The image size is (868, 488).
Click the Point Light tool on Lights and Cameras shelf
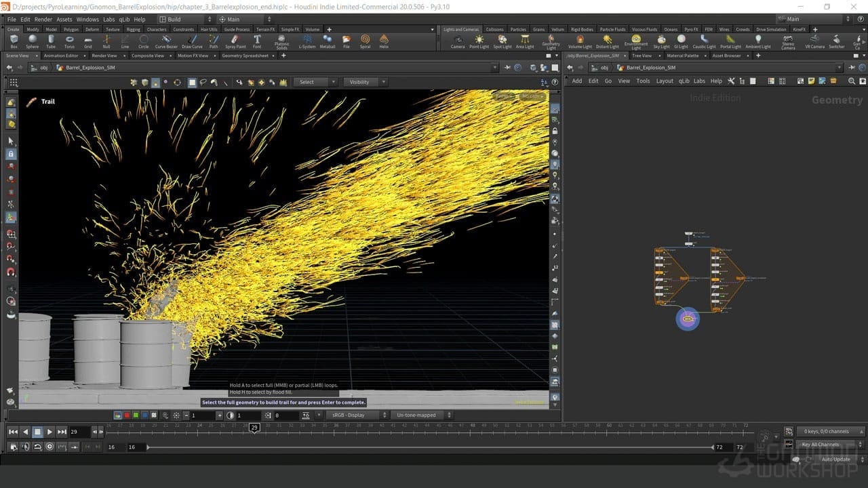coord(479,43)
